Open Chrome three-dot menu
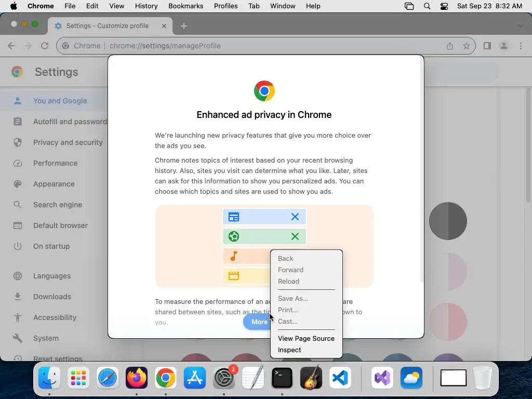Image resolution: width=532 pixels, height=399 pixels. pyautogui.click(x=521, y=46)
